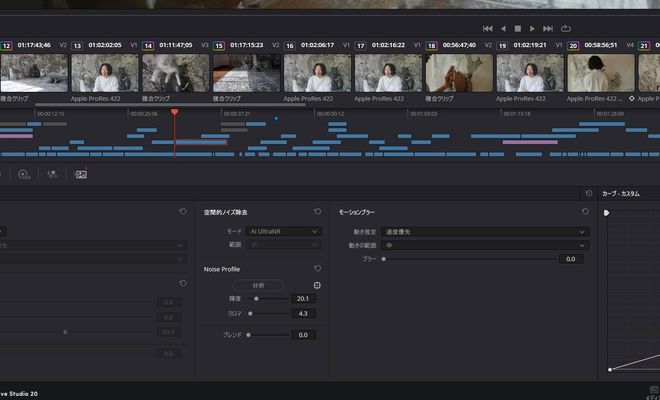Screen dimensions: 660x400
Task: Expand the 動きの範囲 dropdown
Action: (x=485, y=245)
